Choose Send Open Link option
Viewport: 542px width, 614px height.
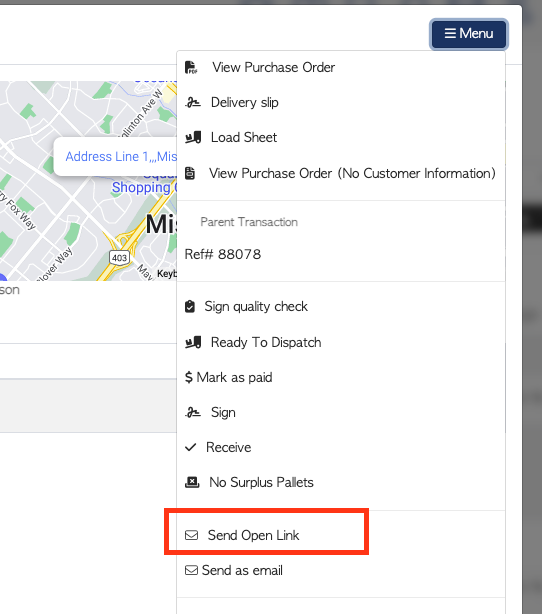point(253,535)
